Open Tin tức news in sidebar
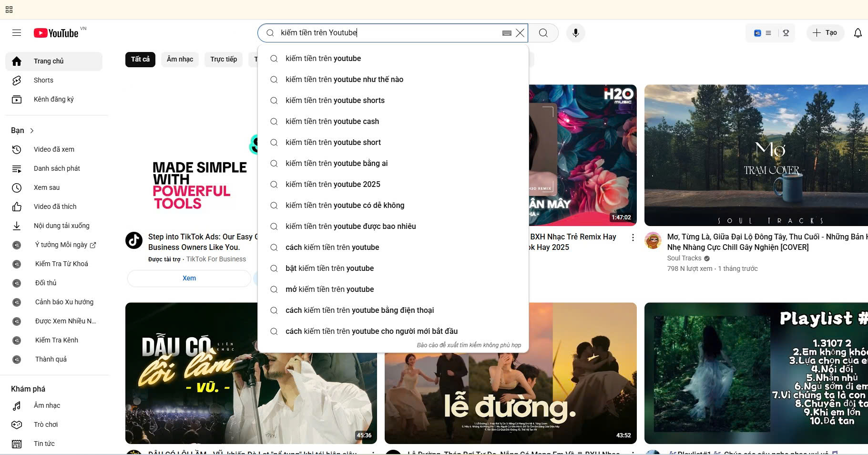Image resolution: width=868 pixels, height=455 pixels. tap(54, 444)
